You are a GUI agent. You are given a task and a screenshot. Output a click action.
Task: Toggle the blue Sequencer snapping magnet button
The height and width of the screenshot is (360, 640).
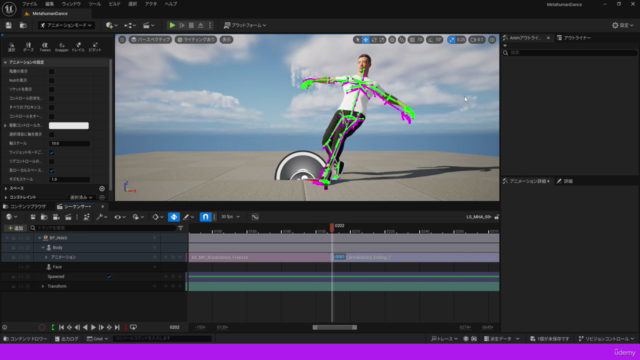pos(205,217)
